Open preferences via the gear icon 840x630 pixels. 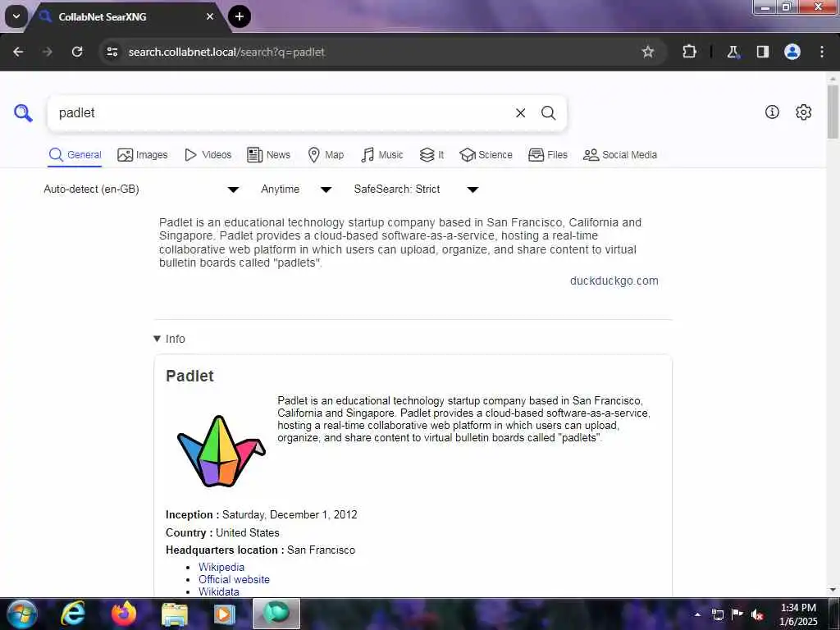[x=803, y=112]
